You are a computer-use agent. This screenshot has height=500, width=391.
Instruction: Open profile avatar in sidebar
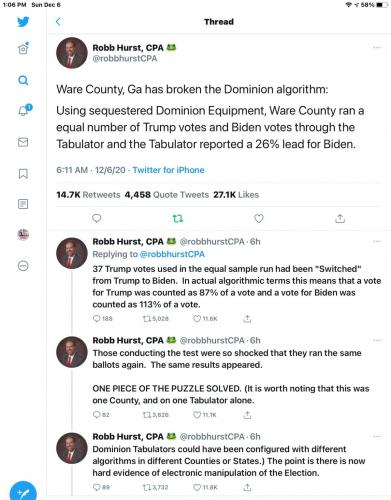(23, 235)
